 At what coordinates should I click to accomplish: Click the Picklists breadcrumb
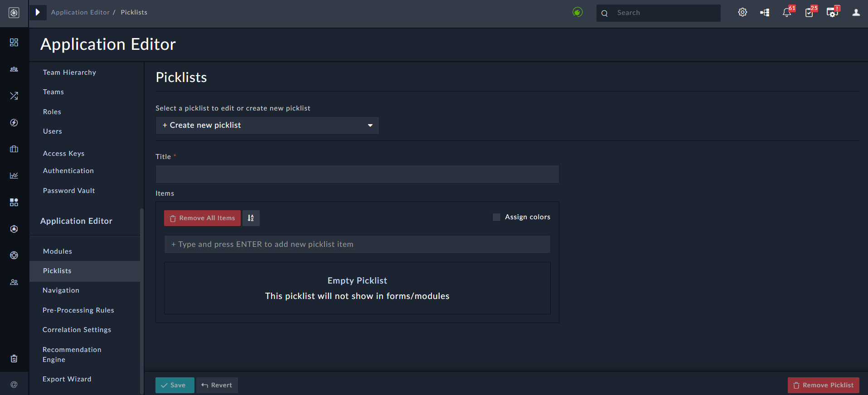134,12
